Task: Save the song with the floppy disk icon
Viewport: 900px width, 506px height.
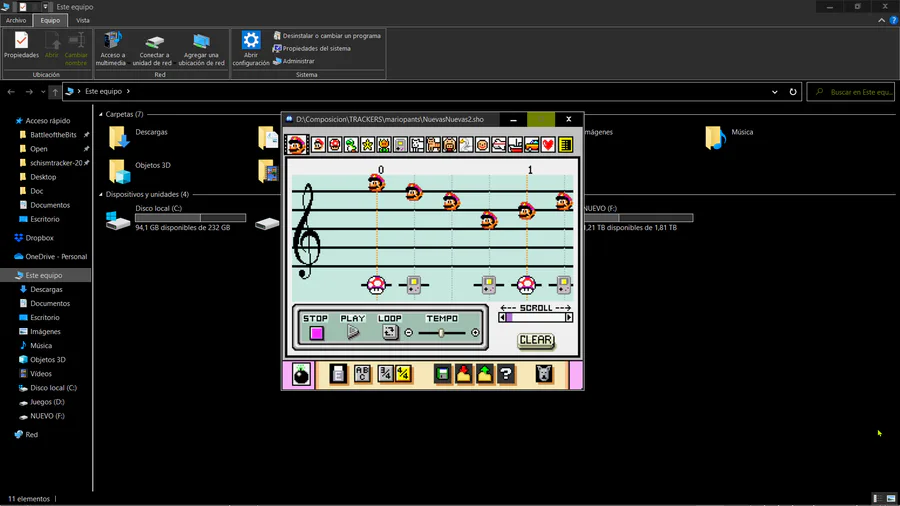Action: click(x=443, y=374)
